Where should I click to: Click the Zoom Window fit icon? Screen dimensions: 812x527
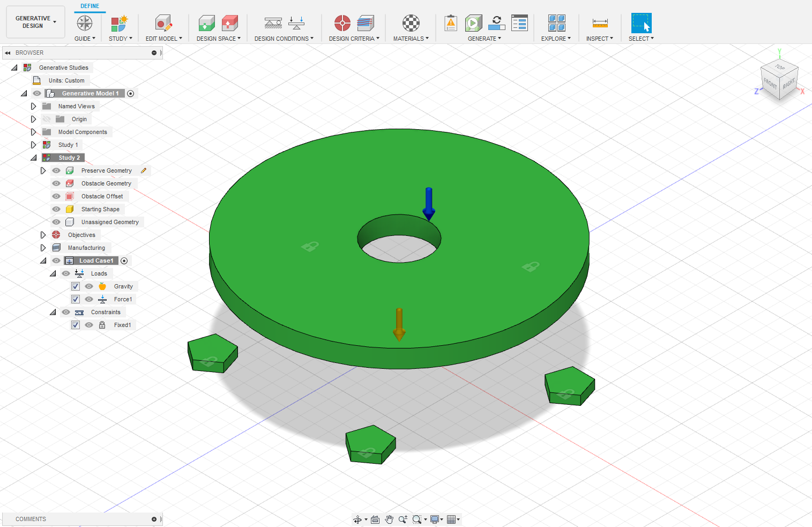tap(417, 519)
